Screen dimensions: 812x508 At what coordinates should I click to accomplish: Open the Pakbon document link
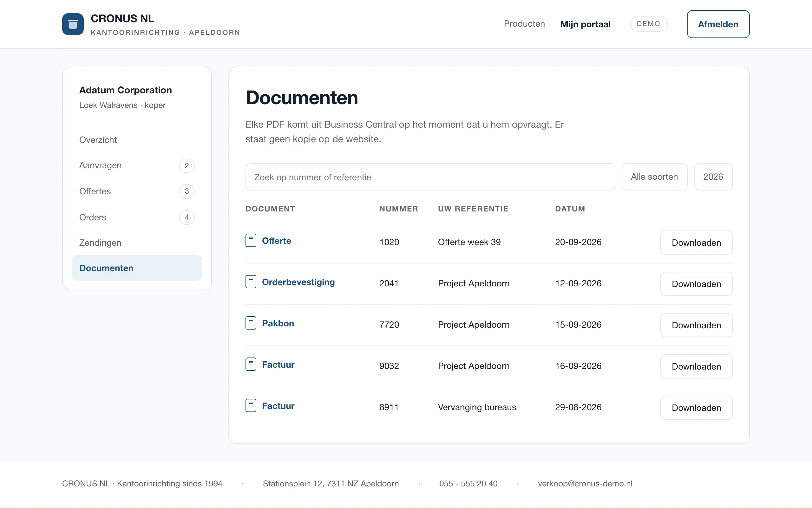pyautogui.click(x=278, y=324)
